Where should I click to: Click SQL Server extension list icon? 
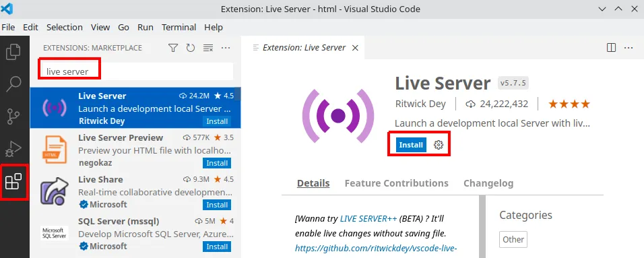[54, 233]
